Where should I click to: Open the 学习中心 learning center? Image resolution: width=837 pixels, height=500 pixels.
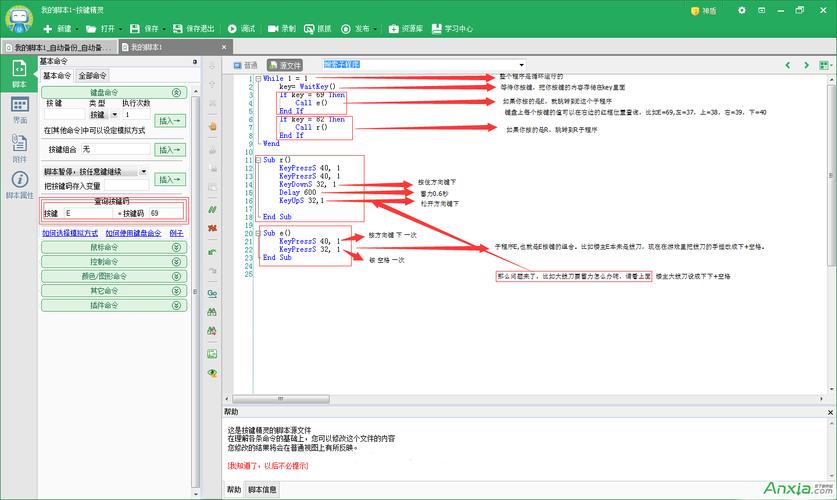[x=452, y=29]
